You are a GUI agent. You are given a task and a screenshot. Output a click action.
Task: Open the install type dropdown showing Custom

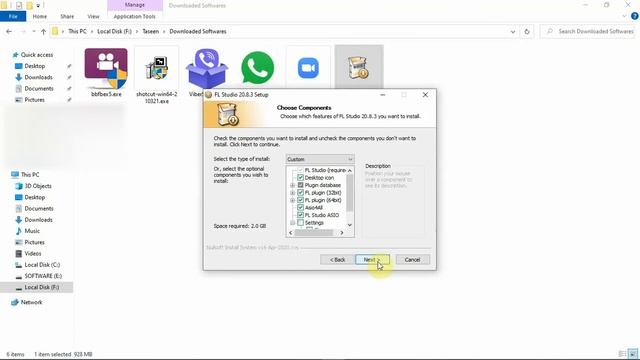pyautogui.click(x=320, y=159)
